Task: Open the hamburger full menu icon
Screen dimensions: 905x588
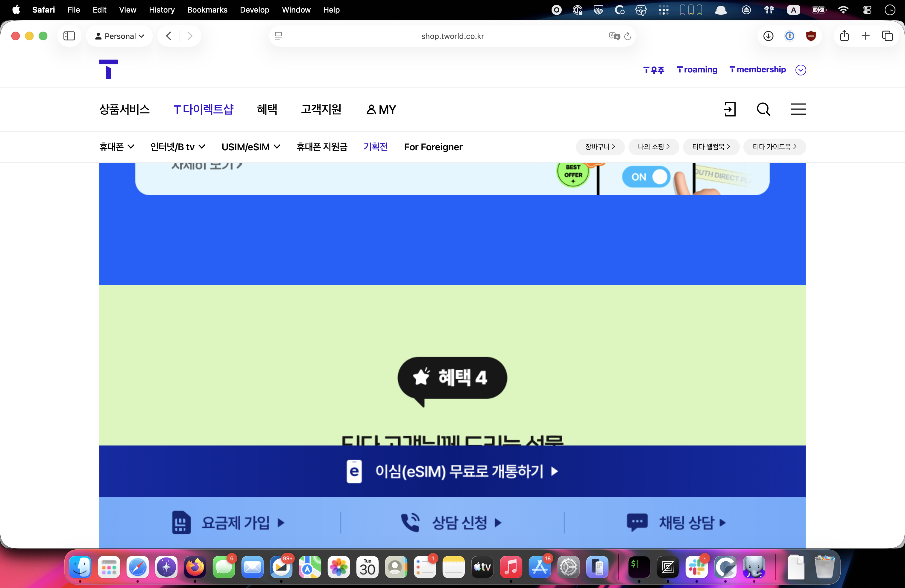Action: click(x=798, y=110)
